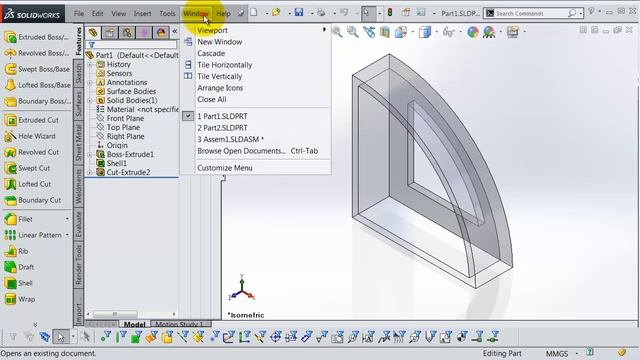Open the ConfigurationManager tab icon
This screenshot has height=360, width=640.
(127, 32)
